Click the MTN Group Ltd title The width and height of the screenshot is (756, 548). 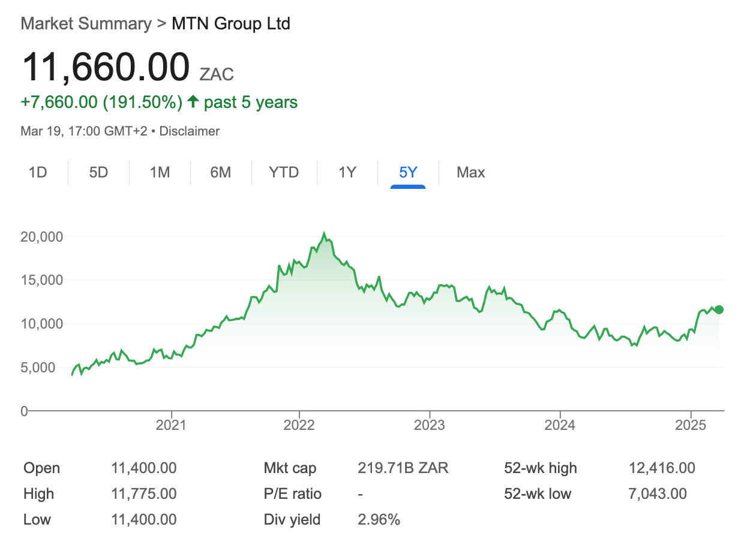click(x=231, y=24)
